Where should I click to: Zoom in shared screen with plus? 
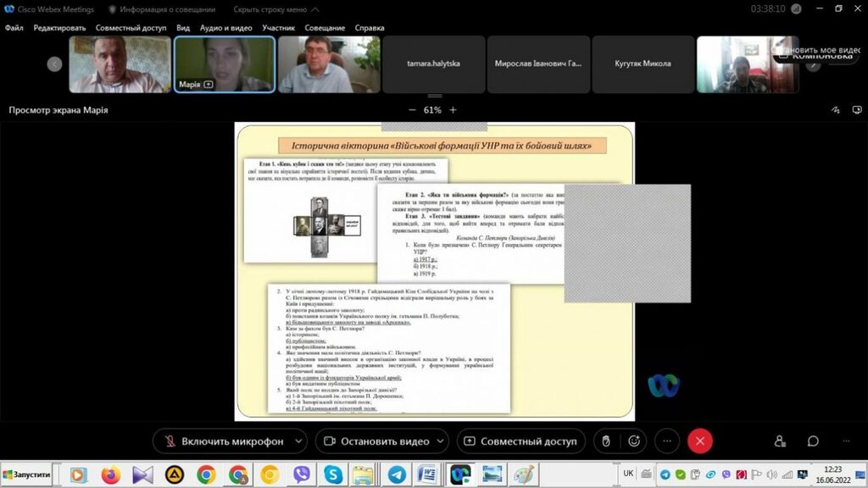click(x=453, y=110)
